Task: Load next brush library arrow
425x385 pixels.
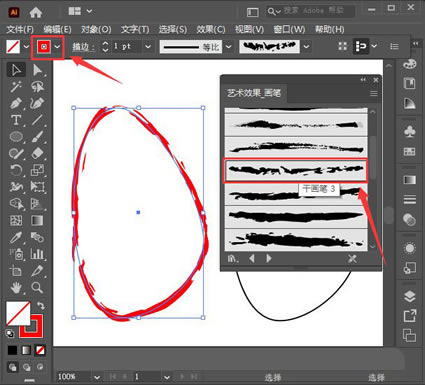Action: [269, 258]
